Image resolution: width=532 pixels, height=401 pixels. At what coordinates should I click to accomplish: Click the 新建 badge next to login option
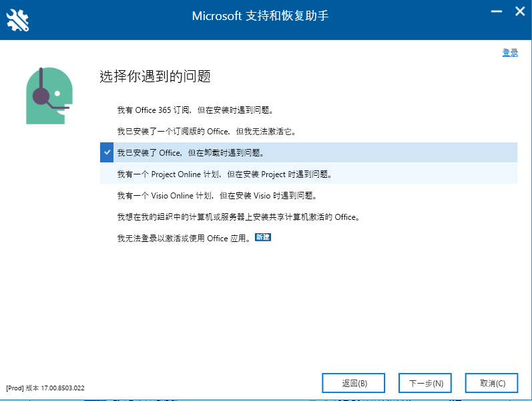[x=263, y=237]
